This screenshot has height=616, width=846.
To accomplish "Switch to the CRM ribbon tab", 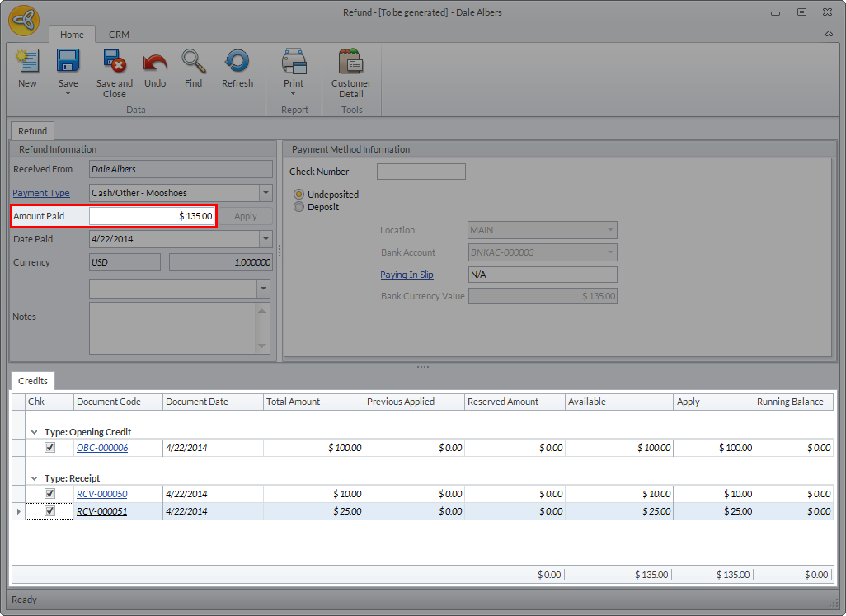I will pyautogui.click(x=119, y=35).
